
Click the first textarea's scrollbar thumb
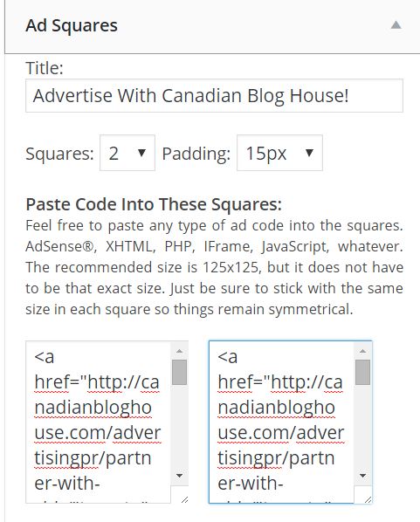[180, 372]
